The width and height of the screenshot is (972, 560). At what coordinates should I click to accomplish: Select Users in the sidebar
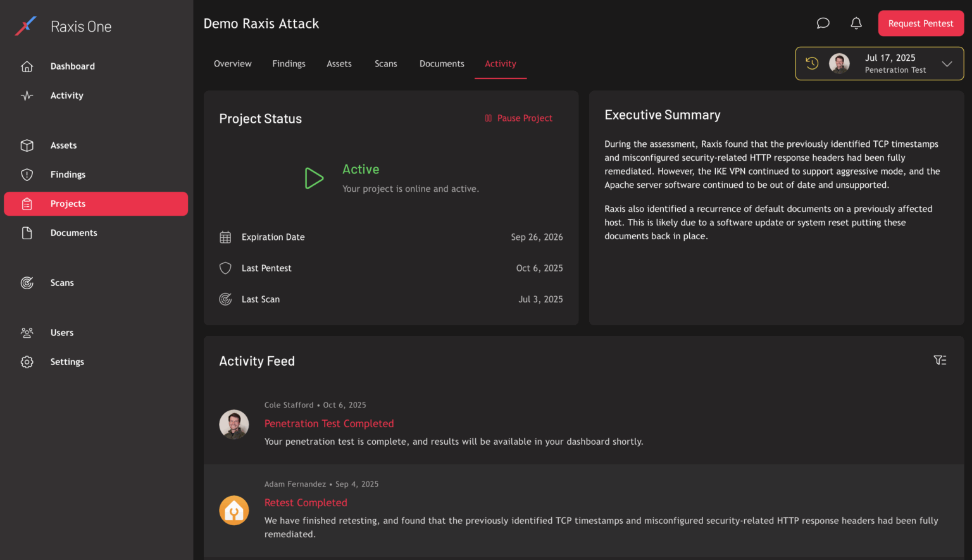pos(62,333)
